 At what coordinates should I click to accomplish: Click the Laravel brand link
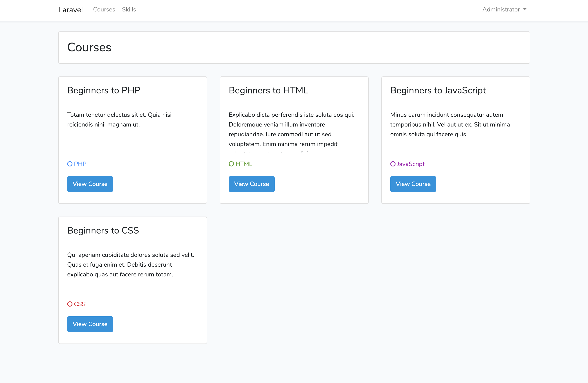point(70,10)
